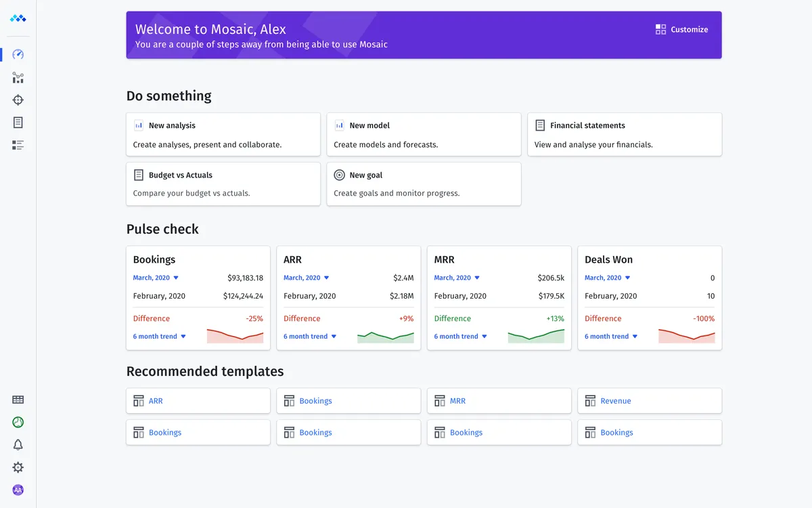Open the data table grid sidebar icon
This screenshot has height=508, width=812.
coord(18,400)
